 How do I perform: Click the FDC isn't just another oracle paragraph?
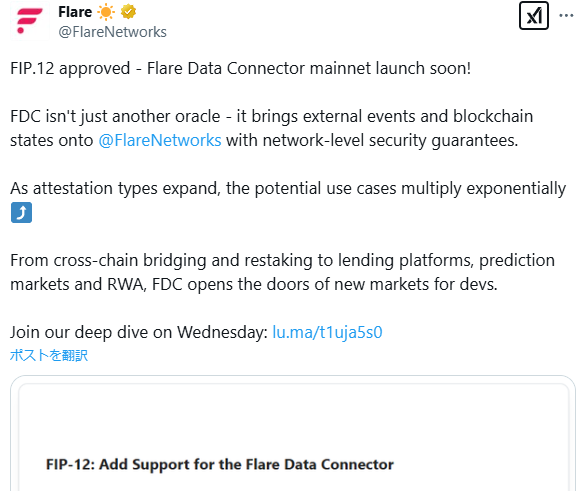(x=272, y=129)
